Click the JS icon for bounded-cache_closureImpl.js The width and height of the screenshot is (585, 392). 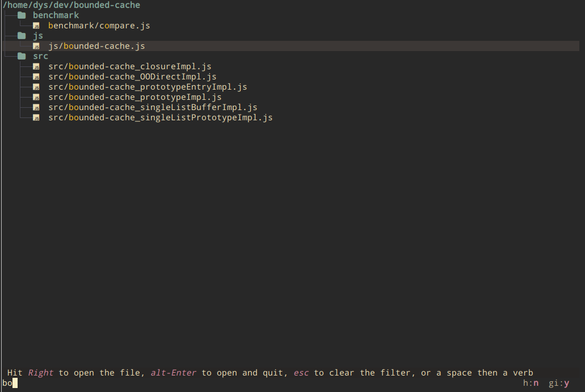click(36, 66)
